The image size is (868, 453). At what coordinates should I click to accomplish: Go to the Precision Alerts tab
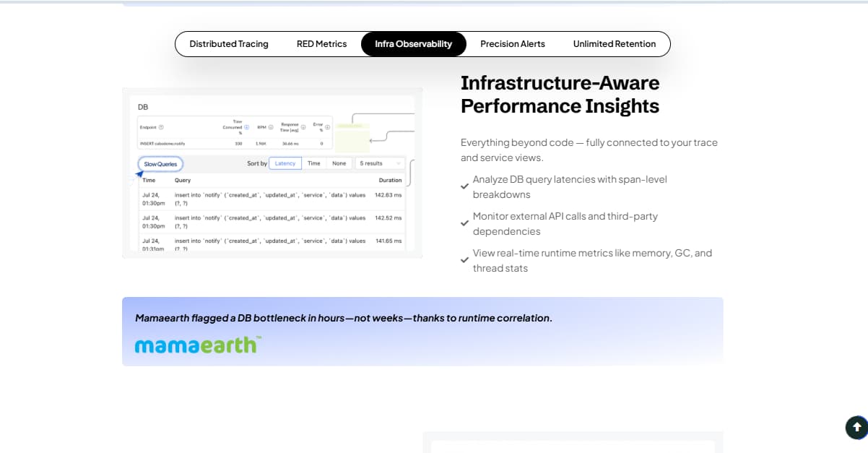(x=513, y=44)
